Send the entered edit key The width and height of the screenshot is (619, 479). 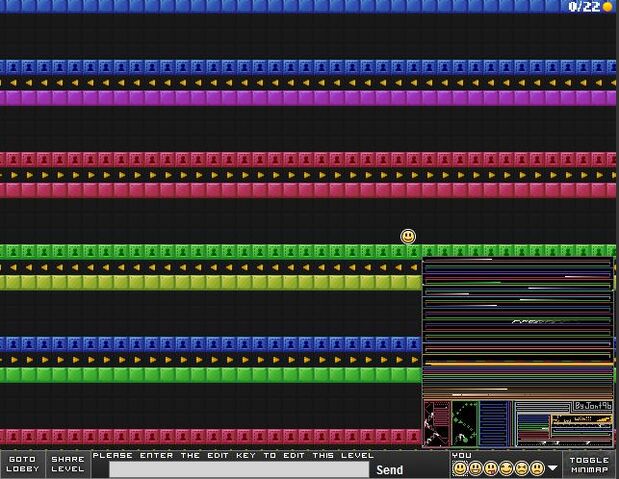click(x=389, y=470)
